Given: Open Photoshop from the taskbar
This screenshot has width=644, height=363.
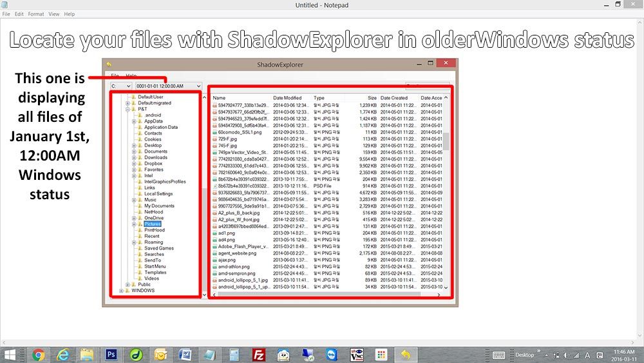Looking at the screenshot, I should point(111,355).
